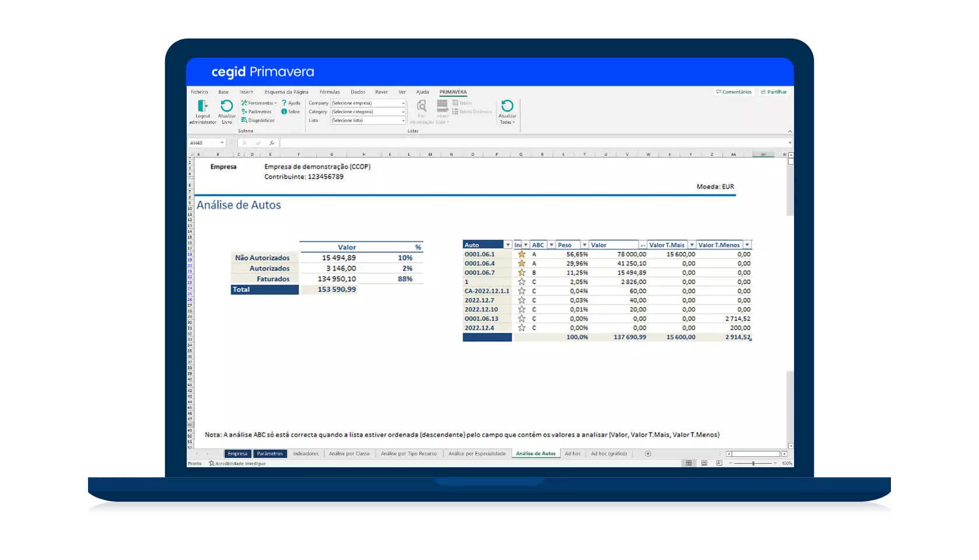Switch to Page Layout view icon
979x560 pixels.
tap(704, 463)
